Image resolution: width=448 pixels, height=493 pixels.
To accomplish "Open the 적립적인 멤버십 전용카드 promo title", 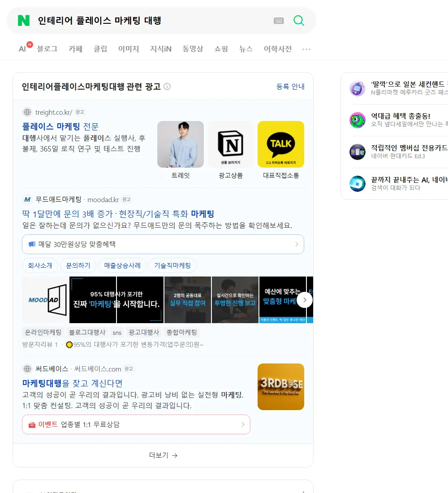I will coord(409,148).
